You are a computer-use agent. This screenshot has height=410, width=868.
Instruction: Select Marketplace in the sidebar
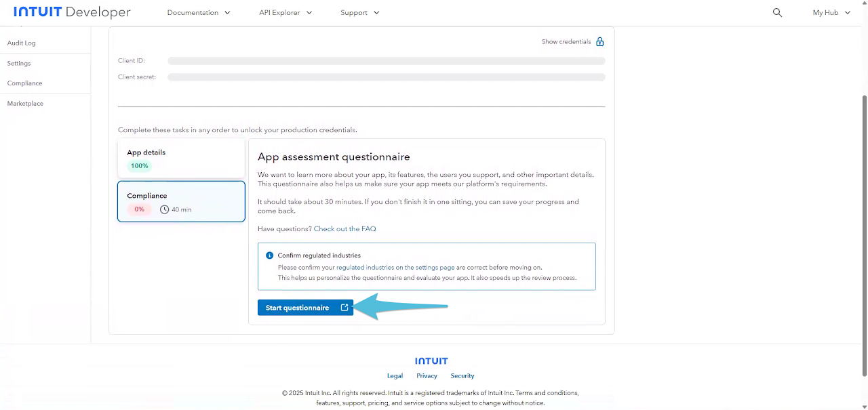click(25, 104)
